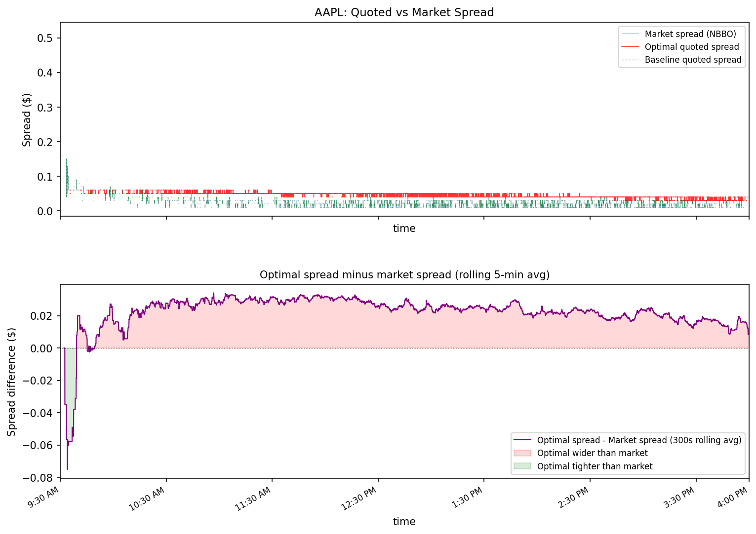Click the '4:00 PM' x-axis tick label

(x=732, y=496)
